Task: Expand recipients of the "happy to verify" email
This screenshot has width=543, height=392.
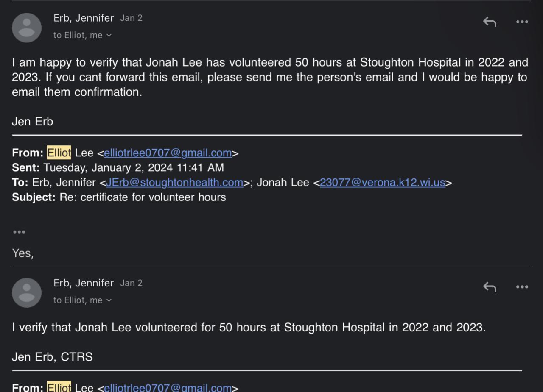Action: pos(109,36)
